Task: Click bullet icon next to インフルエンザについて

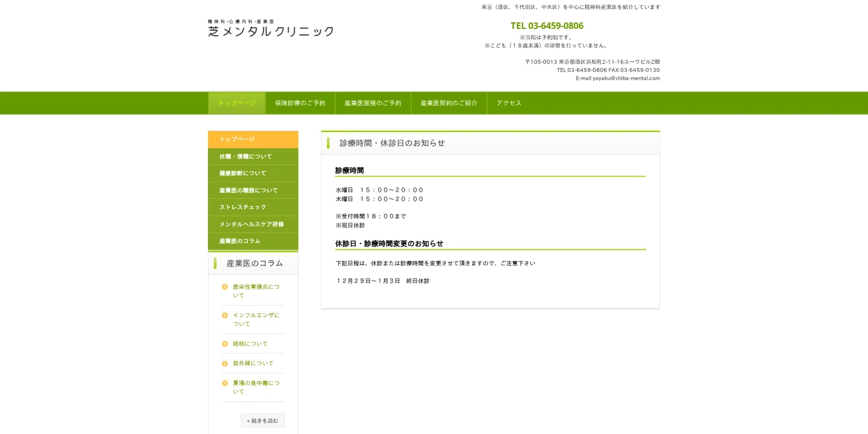Action: coord(225,315)
